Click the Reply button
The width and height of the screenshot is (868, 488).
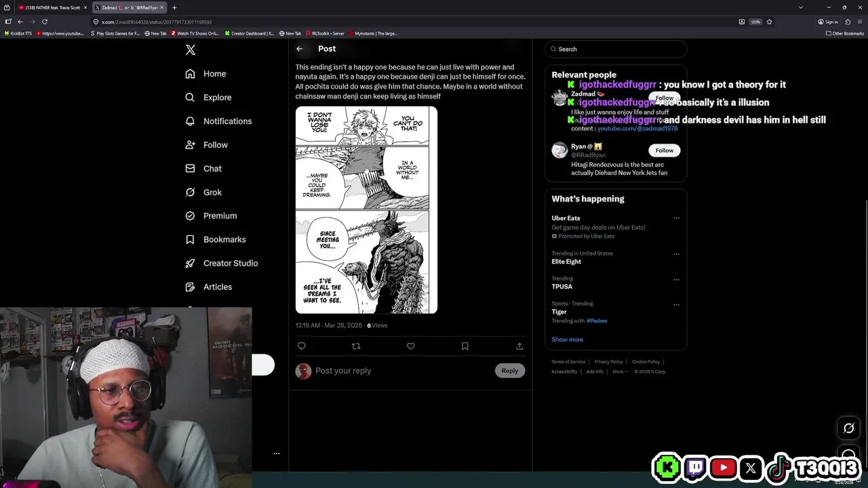point(510,371)
